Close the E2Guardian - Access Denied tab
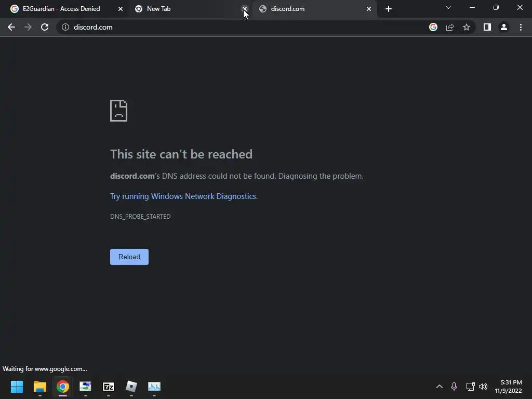This screenshot has width=532, height=399. pyautogui.click(x=121, y=9)
